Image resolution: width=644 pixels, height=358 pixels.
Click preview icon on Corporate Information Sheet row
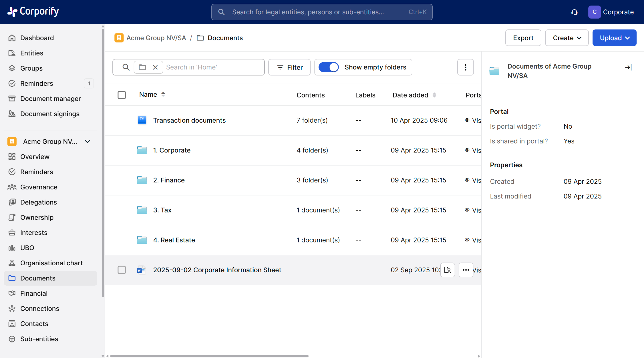[x=447, y=270]
